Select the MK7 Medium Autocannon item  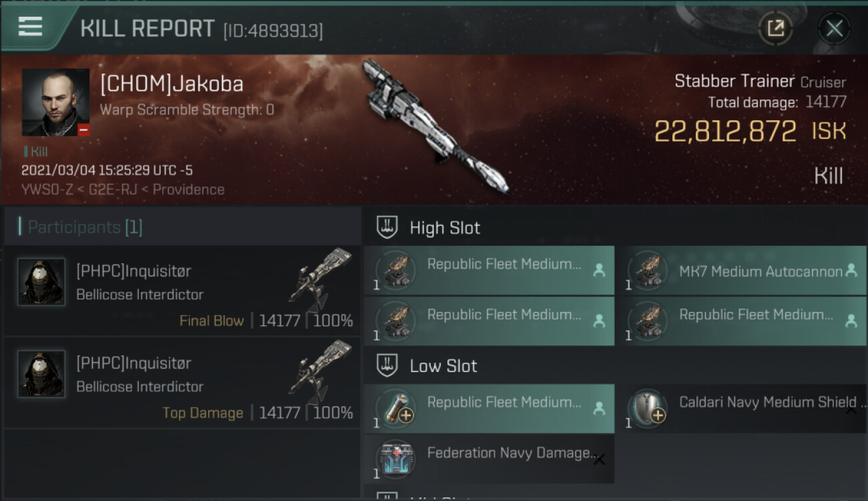(746, 271)
